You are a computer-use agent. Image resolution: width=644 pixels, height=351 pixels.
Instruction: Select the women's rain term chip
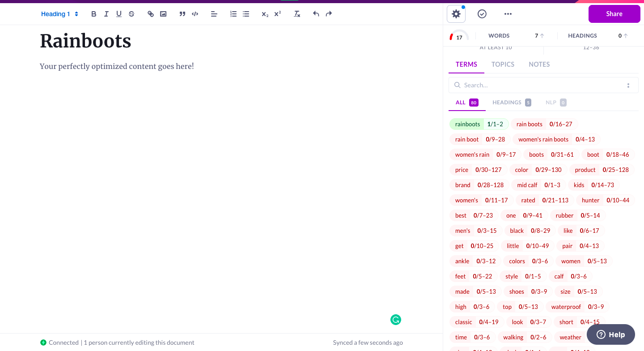coord(485,154)
